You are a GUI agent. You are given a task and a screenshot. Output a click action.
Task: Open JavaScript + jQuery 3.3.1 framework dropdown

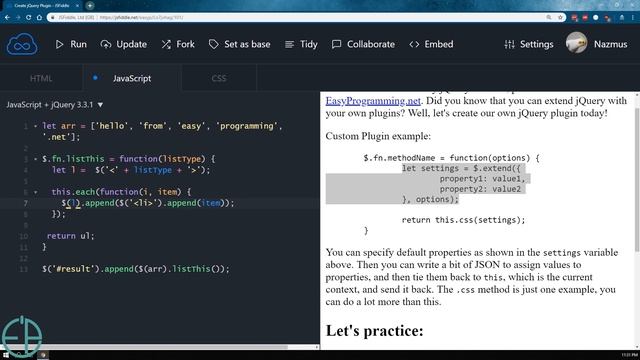coord(55,105)
